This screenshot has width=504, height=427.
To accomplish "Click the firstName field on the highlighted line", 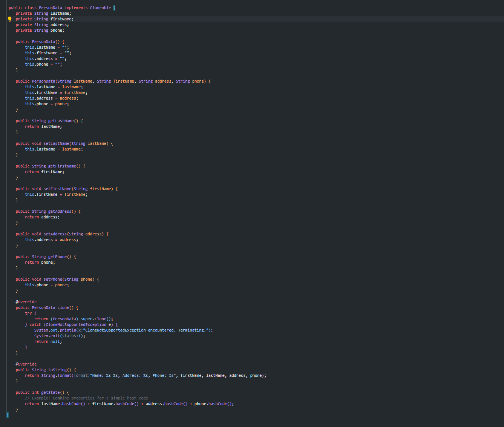I will [61, 18].
